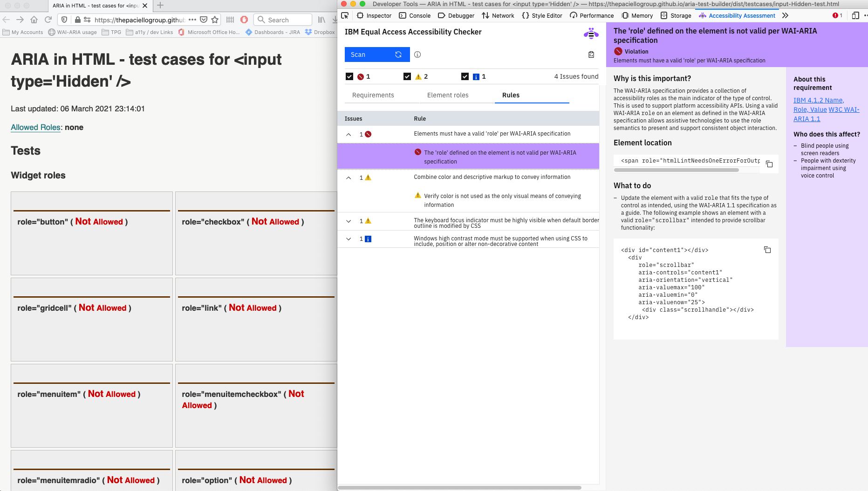Copy the element location snippet using copy icon
Image resolution: width=868 pixels, height=491 pixels.
click(x=769, y=164)
